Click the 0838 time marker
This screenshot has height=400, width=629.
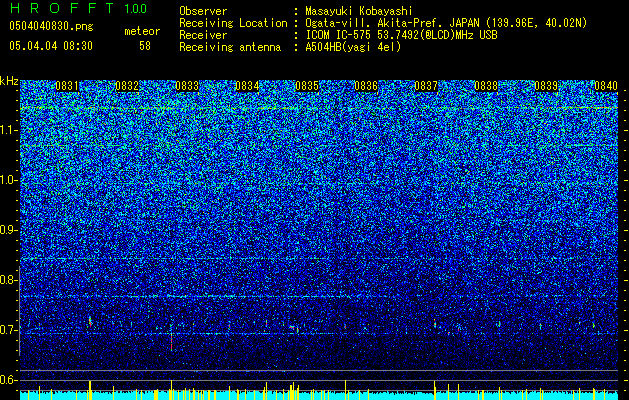click(x=486, y=86)
